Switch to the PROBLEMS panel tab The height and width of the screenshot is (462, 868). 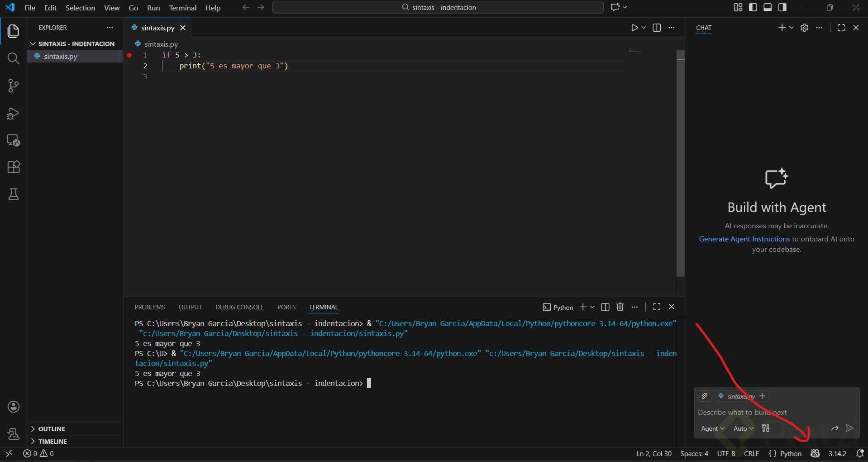click(150, 307)
